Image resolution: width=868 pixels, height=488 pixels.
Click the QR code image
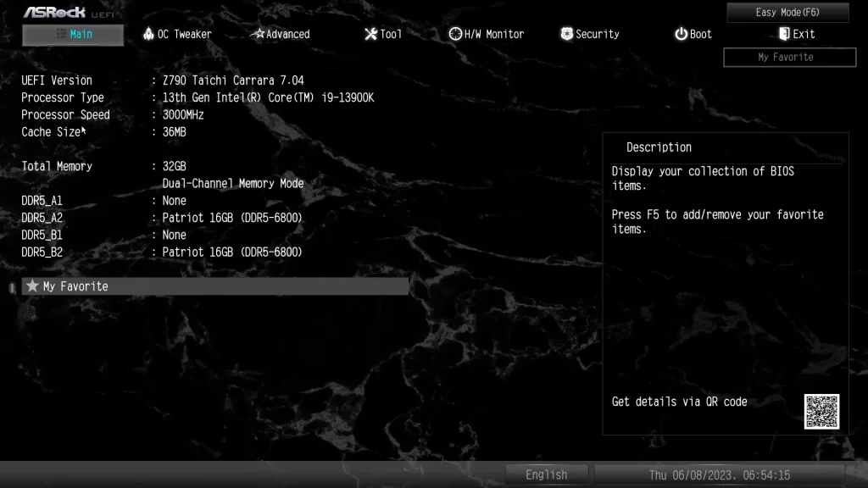coord(821,412)
